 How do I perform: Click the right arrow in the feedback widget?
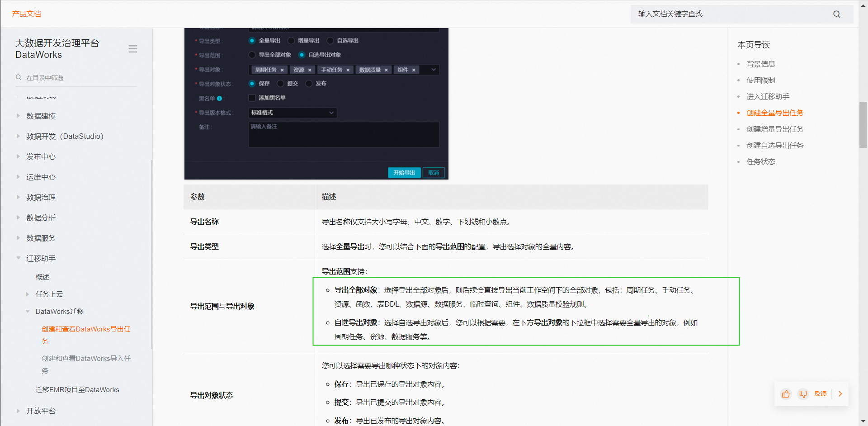[x=840, y=394]
